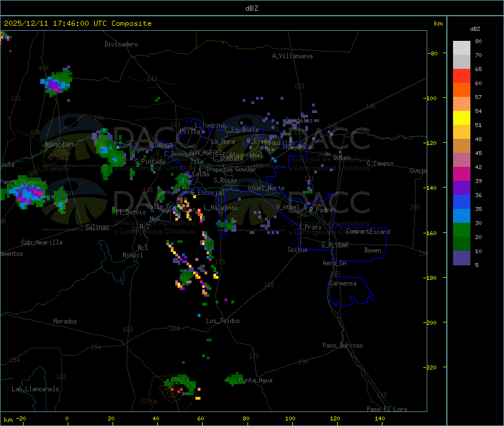504x426 pixels.
Task: Click the J_Prats label
Action: 310,227
